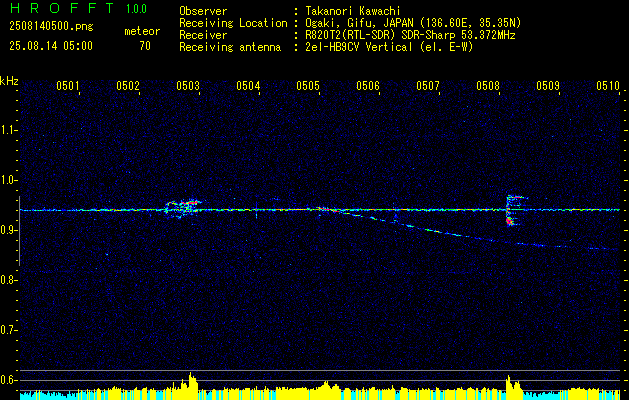This screenshot has width=629, height=400.
Task: Click the meteor label
Action: (x=142, y=31)
